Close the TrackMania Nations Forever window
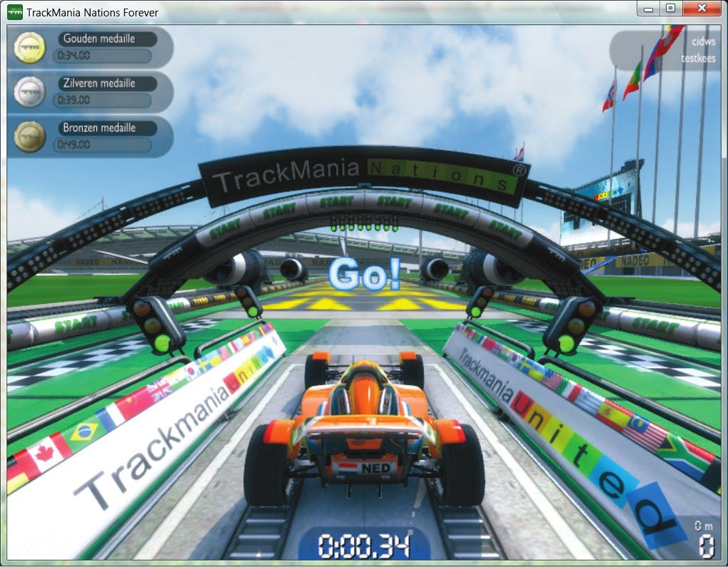The width and height of the screenshot is (728, 567). click(x=702, y=9)
